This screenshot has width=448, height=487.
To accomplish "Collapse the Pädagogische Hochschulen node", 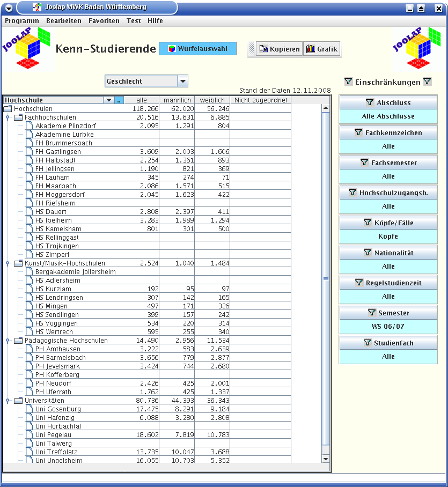I will (x=8, y=341).
